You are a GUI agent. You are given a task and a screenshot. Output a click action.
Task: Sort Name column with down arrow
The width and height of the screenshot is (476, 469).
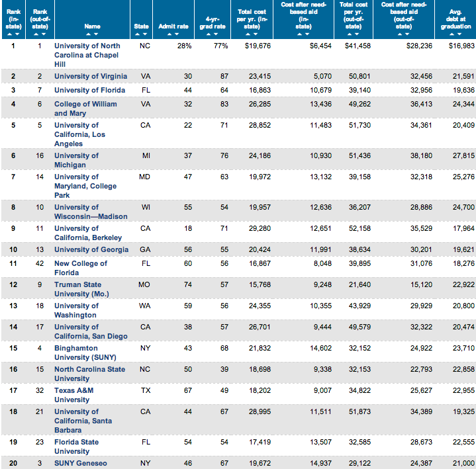click(x=96, y=34)
